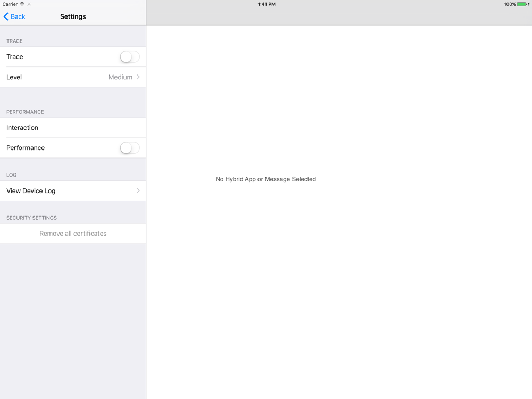Click the Security Settings section header
Image resolution: width=532 pixels, height=399 pixels.
(31, 218)
